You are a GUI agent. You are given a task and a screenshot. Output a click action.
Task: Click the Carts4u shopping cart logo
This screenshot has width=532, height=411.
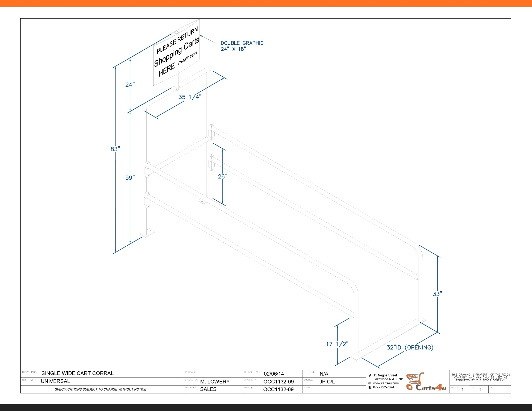426,382
